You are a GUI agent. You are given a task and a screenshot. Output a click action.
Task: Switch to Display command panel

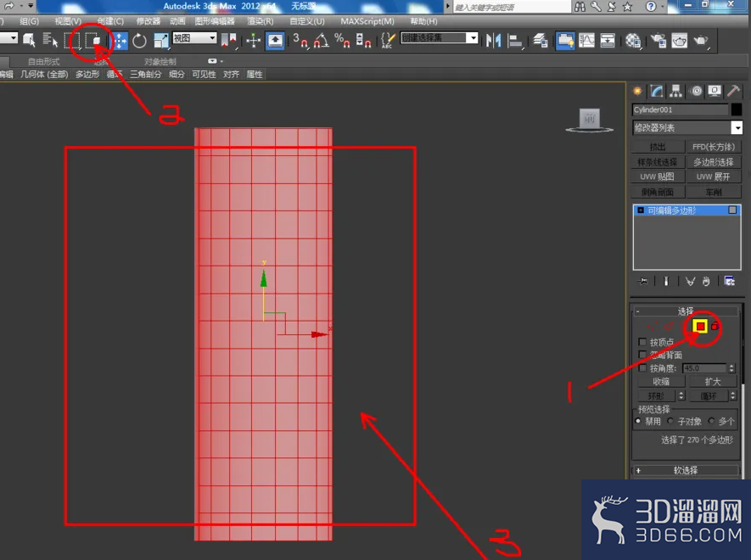(x=715, y=91)
